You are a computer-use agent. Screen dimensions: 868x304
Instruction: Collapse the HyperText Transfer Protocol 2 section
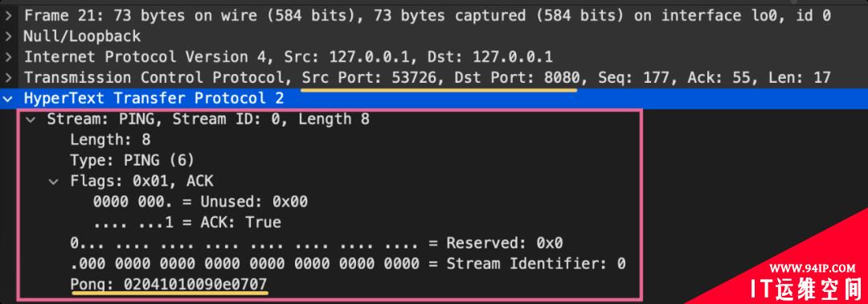click(x=8, y=99)
